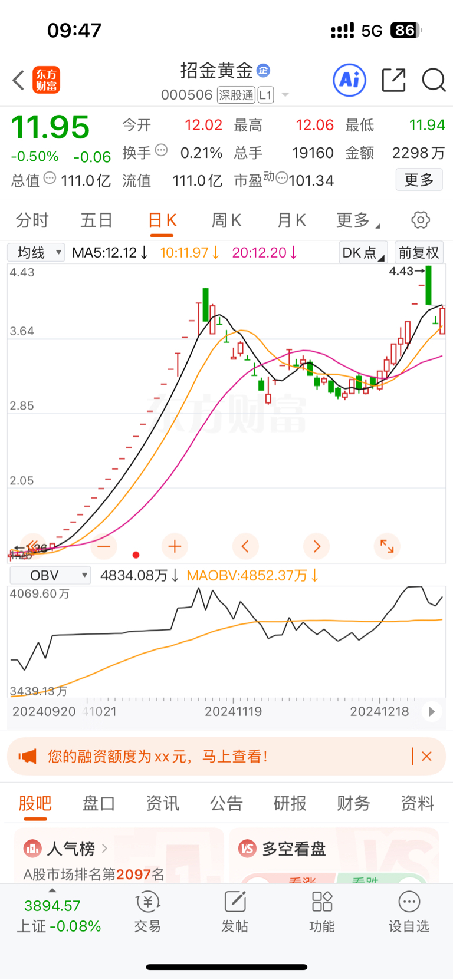Close the 融资额度 banner
This screenshot has height=980, width=453.
point(427,756)
